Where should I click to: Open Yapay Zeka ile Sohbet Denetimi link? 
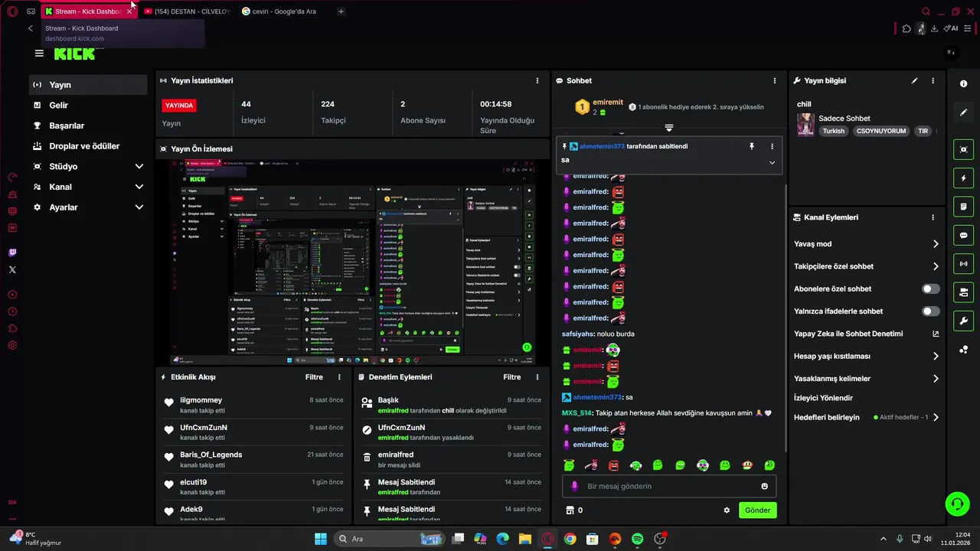coord(848,334)
